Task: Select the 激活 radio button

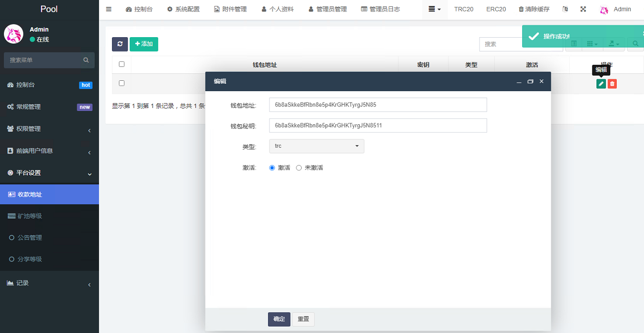Action: click(x=272, y=168)
